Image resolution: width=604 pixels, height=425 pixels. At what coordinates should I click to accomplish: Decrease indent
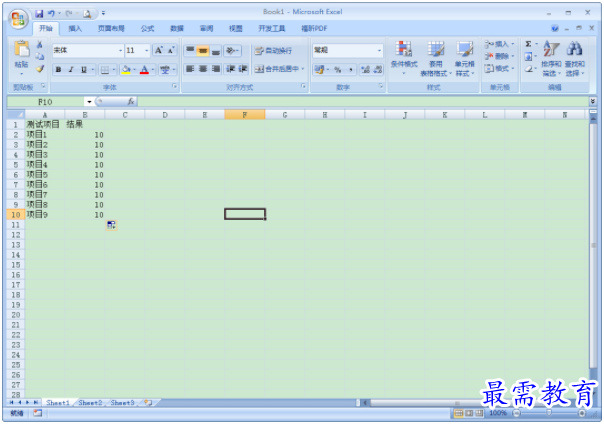pos(230,69)
